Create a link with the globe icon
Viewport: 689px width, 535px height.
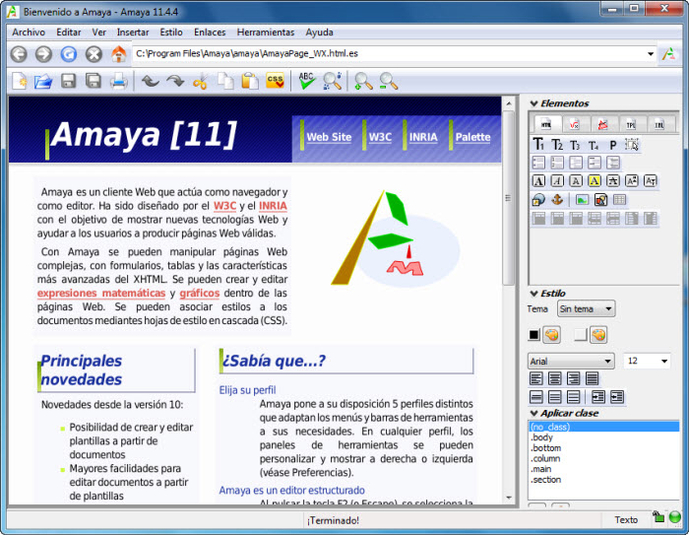pyautogui.click(x=538, y=200)
